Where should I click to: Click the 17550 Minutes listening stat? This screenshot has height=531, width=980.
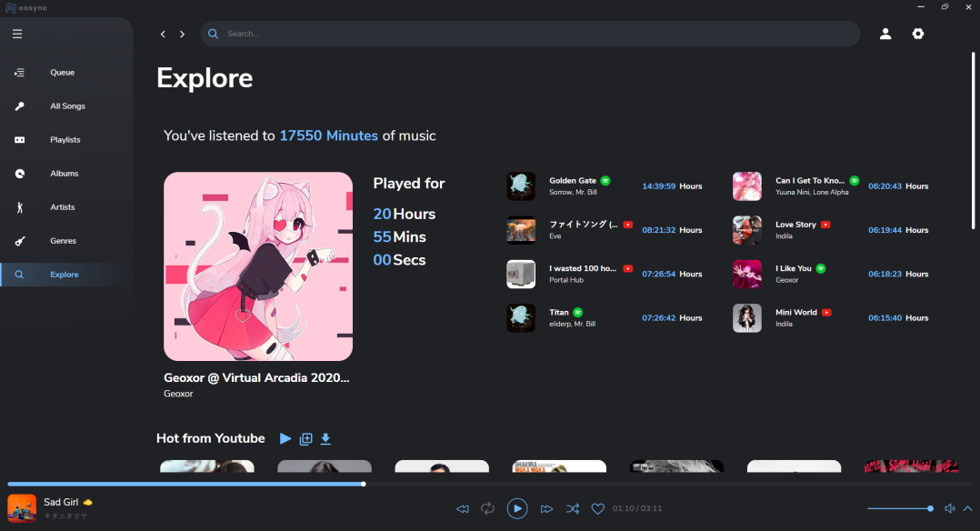329,135
